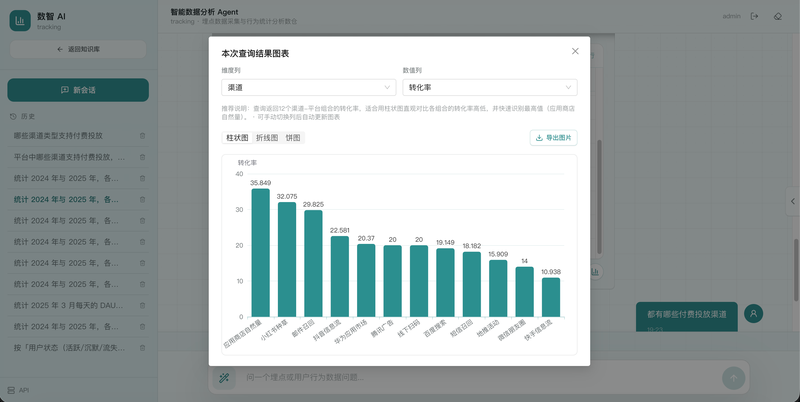The image size is (800, 402).
Task: Switch to 折线图 chart tab
Action: [267, 138]
